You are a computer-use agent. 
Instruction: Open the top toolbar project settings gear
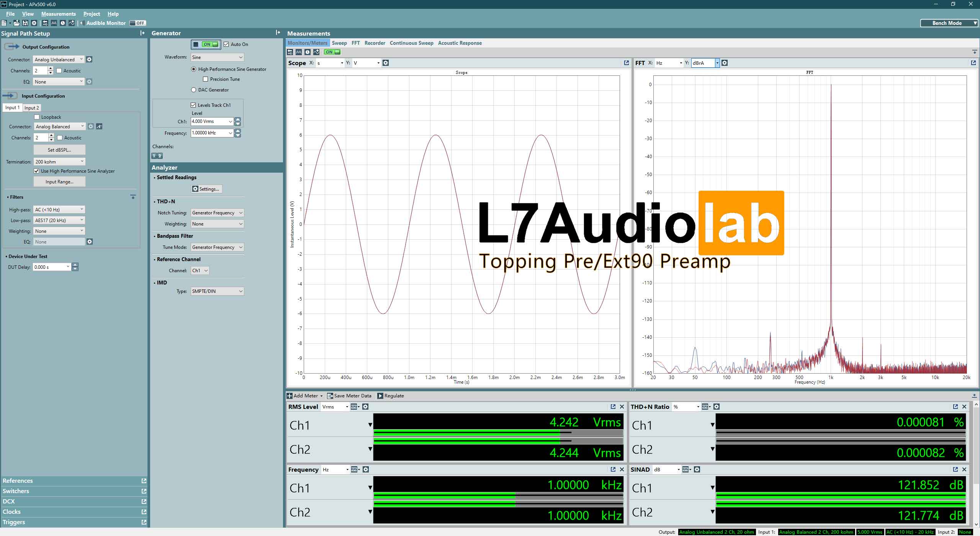[34, 23]
